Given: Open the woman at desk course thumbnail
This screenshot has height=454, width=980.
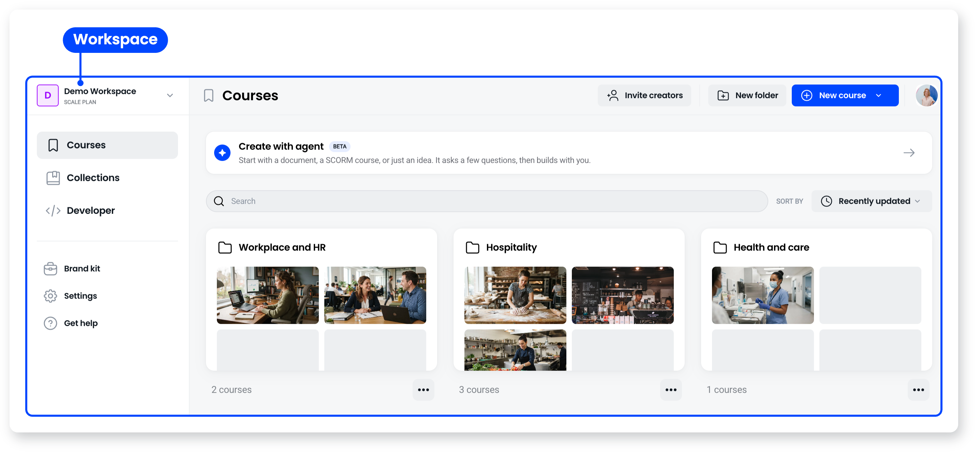Looking at the screenshot, I should click(267, 295).
